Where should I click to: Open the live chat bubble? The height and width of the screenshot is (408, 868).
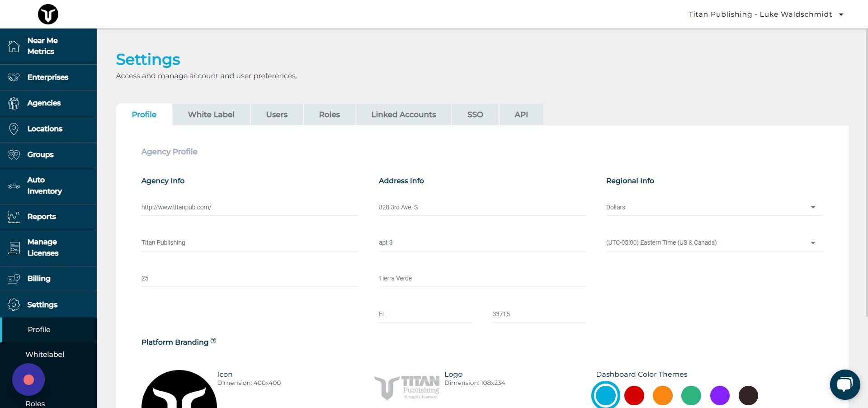point(844,384)
